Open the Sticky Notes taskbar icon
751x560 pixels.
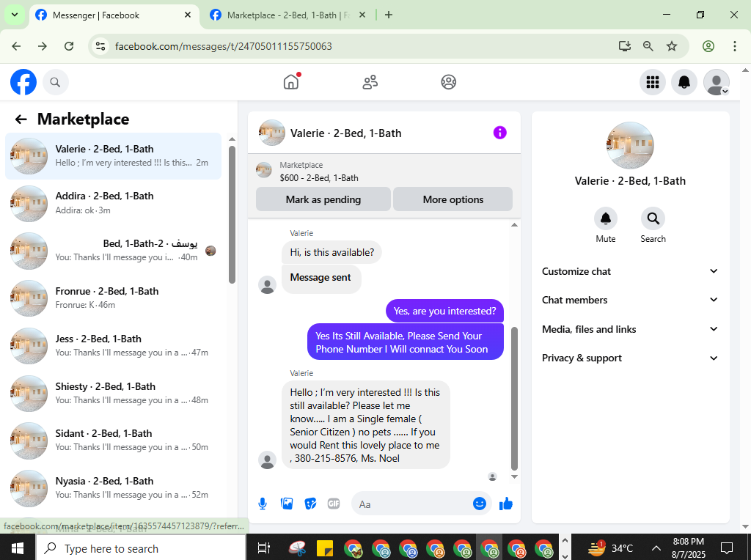pyautogui.click(x=325, y=548)
